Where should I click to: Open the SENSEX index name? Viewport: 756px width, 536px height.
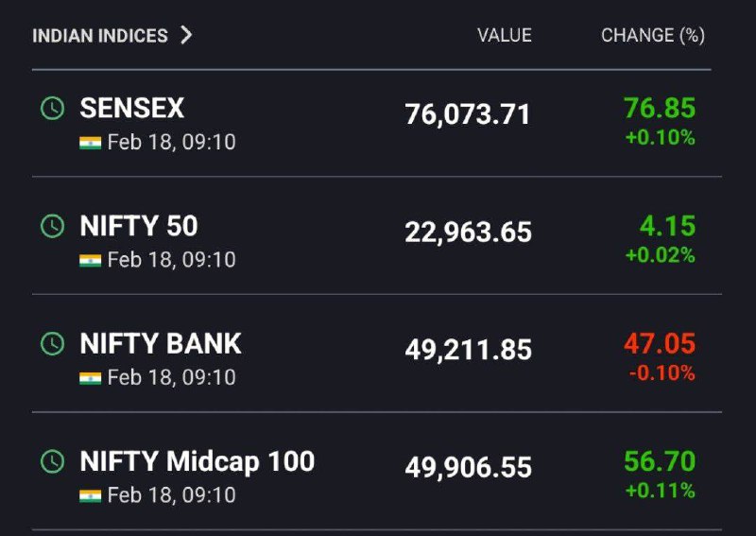(132, 108)
